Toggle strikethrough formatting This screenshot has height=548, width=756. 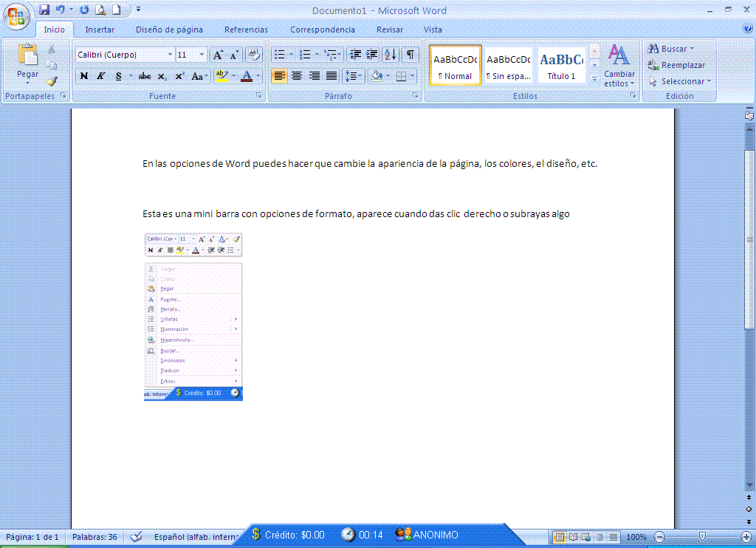click(144, 76)
